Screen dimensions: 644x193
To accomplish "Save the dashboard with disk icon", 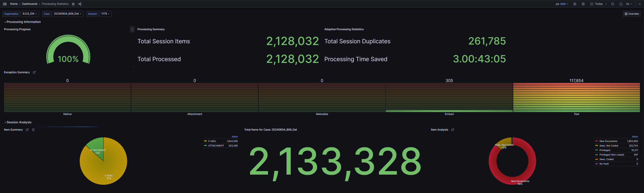I will click(575, 4).
